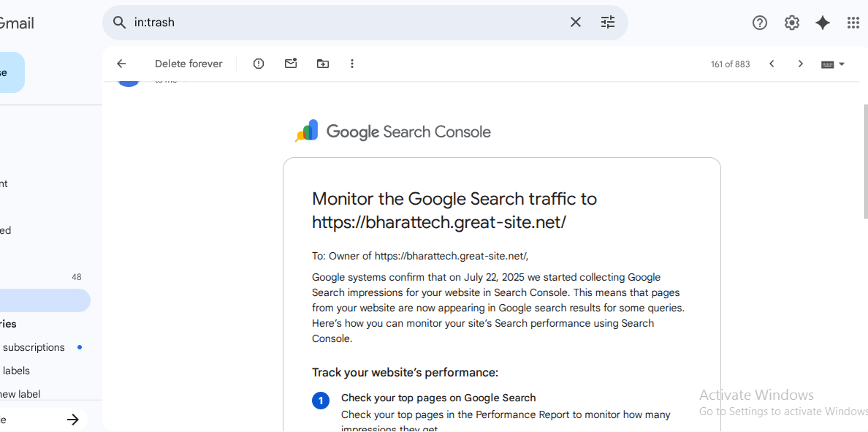Image resolution: width=868 pixels, height=432 pixels.
Task: Click the magnifier search icon
Action: click(119, 22)
